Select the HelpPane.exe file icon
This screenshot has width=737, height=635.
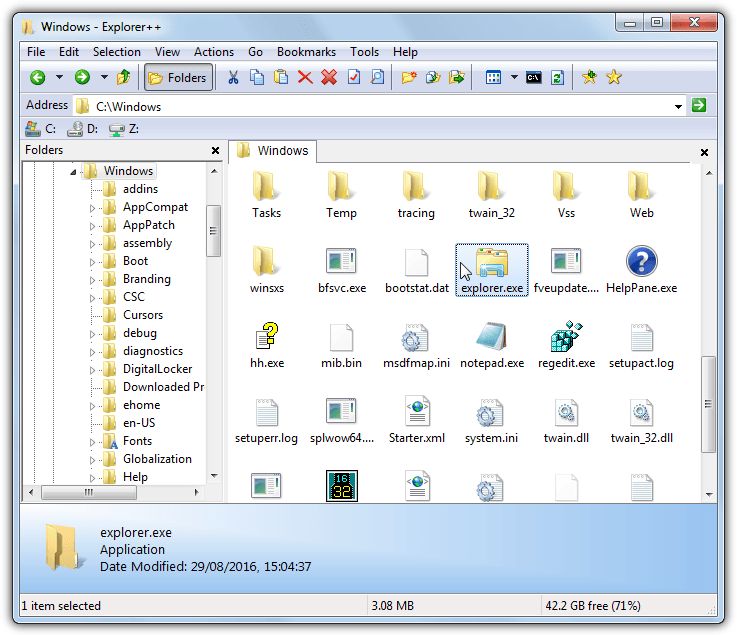pyautogui.click(x=642, y=261)
